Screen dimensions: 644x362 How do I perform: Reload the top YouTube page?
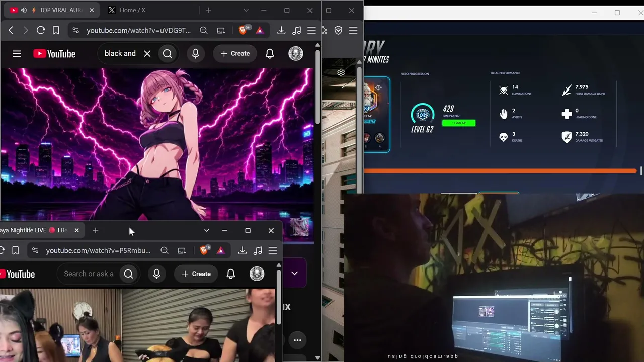41,31
